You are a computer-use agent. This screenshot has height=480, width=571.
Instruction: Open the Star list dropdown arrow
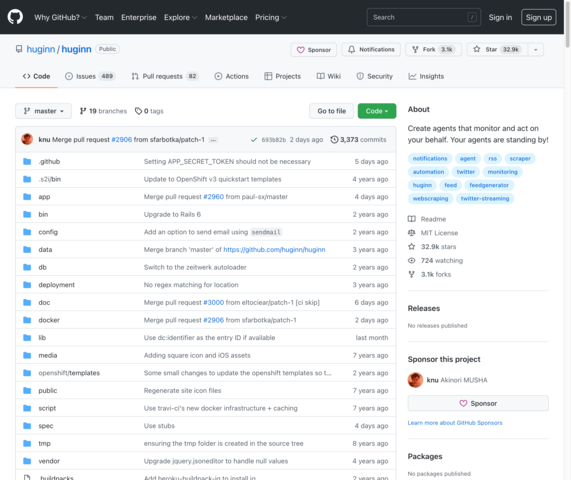coord(536,50)
